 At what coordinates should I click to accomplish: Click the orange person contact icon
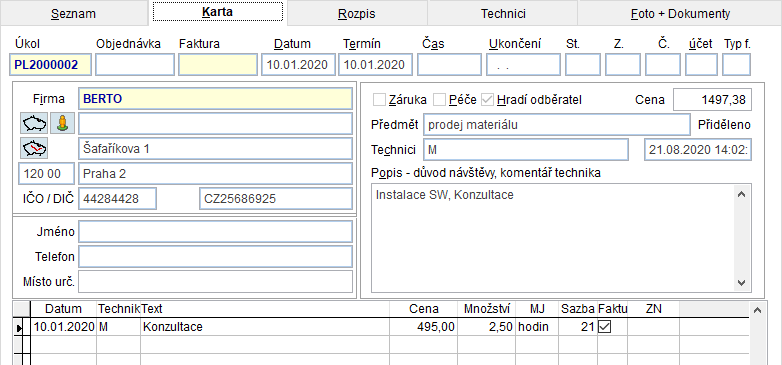tap(62, 123)
